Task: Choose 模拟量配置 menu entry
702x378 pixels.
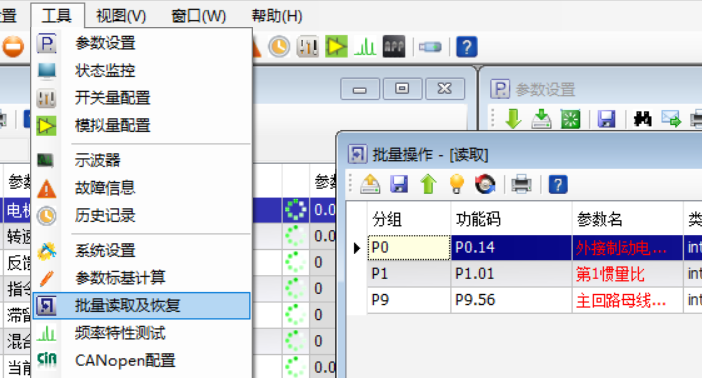Action: click(141, 125)
